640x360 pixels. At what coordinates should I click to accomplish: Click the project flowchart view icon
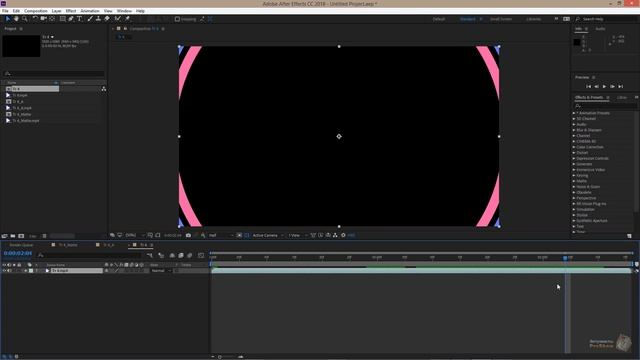click(x=104, y=89)
